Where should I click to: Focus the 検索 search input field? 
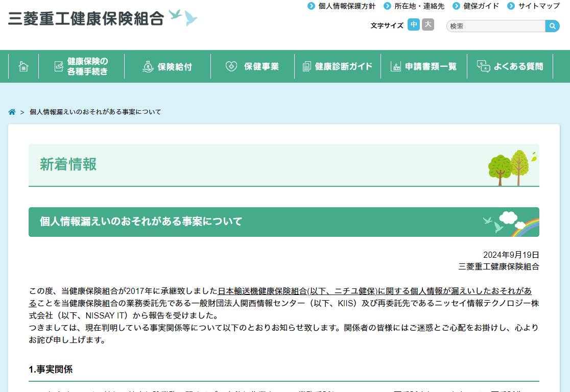496,26
